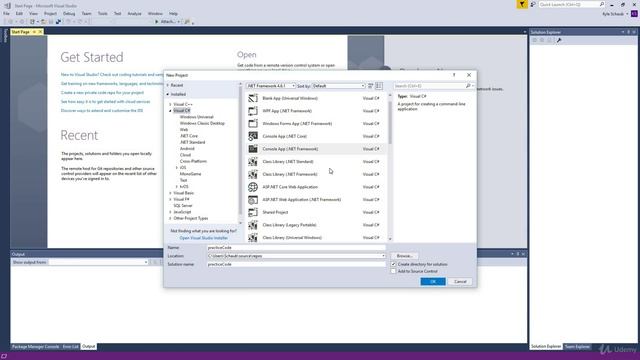Image resolution: width=640 pixels, height=360 pixels.
Task: Open Visual Studio Installer link
Action: click(204, 238)
